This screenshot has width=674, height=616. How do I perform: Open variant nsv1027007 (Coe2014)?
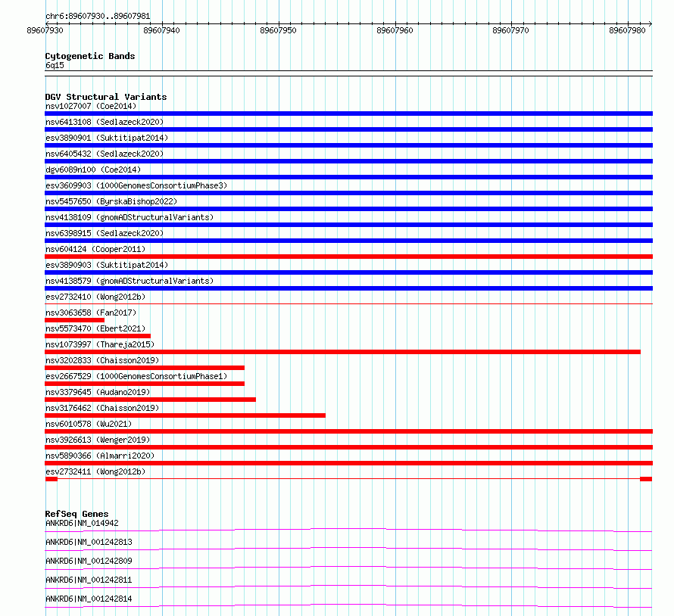tap(91, 106)
